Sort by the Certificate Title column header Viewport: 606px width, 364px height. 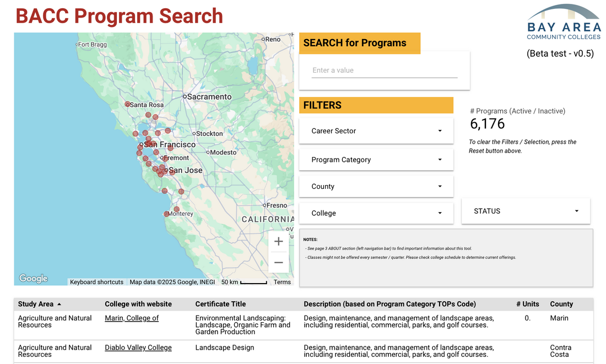click(x=220, y=304)
